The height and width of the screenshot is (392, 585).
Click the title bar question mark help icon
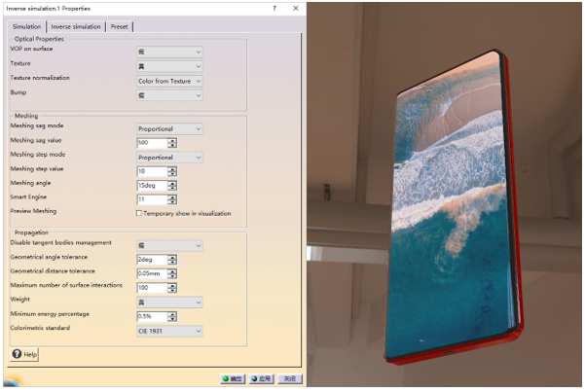273,8
